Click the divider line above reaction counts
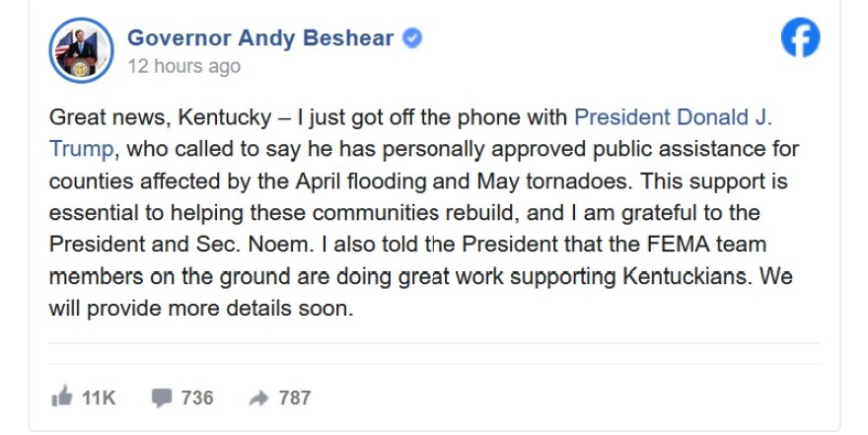868x435 pixels. [434, 364]
